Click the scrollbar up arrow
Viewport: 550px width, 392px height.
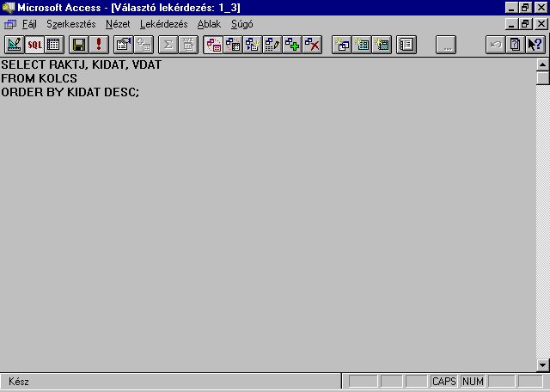[542, 64]
